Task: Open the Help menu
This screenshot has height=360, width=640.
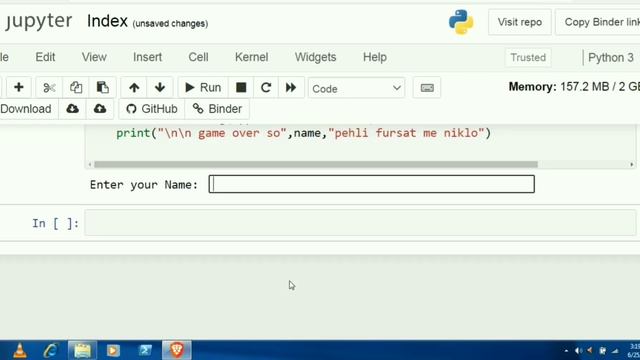Action: tap(375, 57)
